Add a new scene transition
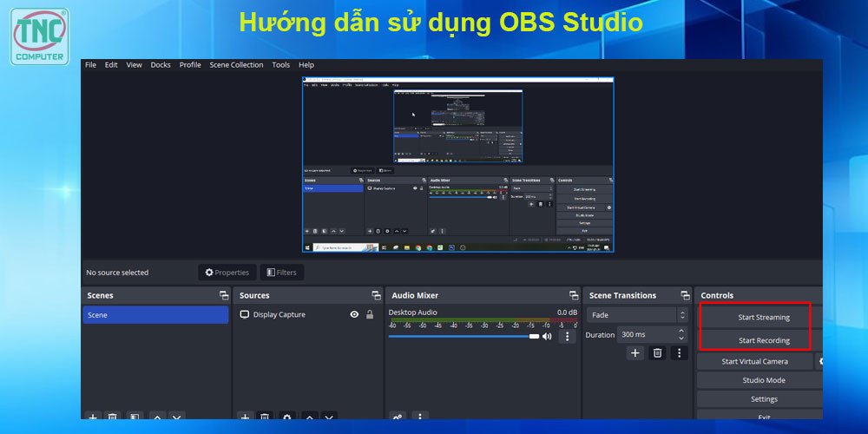This screenshot has height=434, width=868. click(x=635, y=353)
